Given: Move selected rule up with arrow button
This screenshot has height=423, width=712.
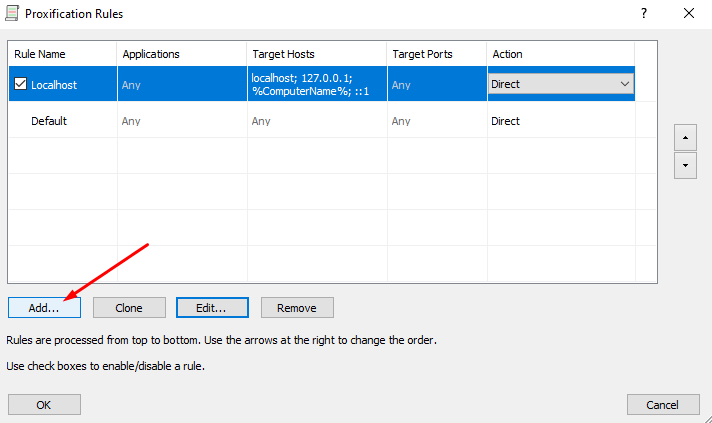Looking at the screenshot, I should pos(685,138).
